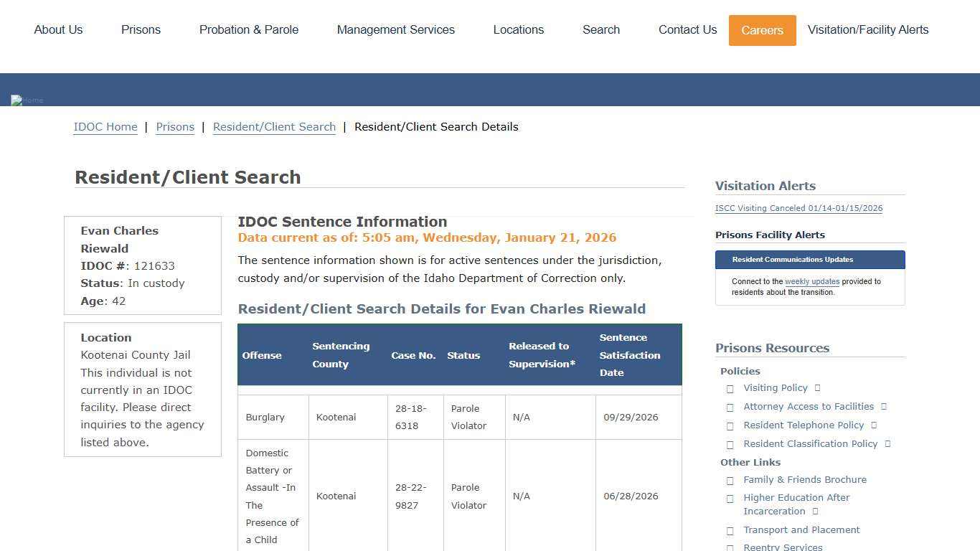Select Locations from the navigation bar
This screenshot has height=551, width=980.
click(518, 29)
